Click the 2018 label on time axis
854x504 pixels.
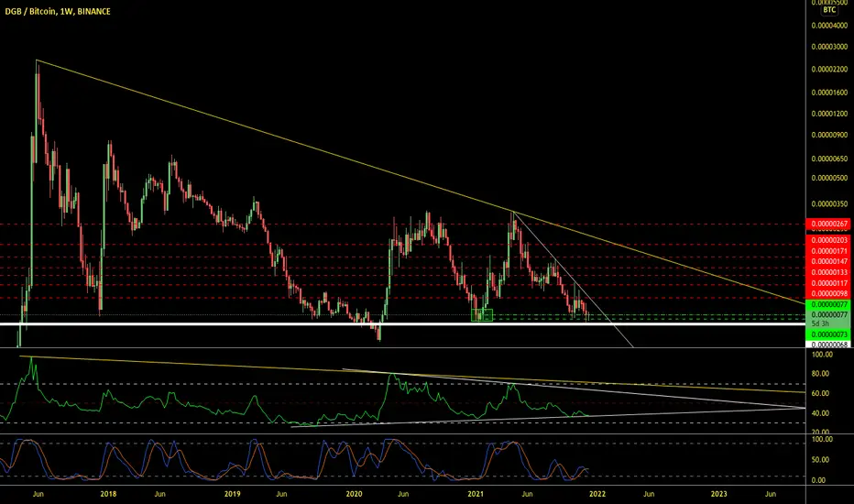[108, 494]
